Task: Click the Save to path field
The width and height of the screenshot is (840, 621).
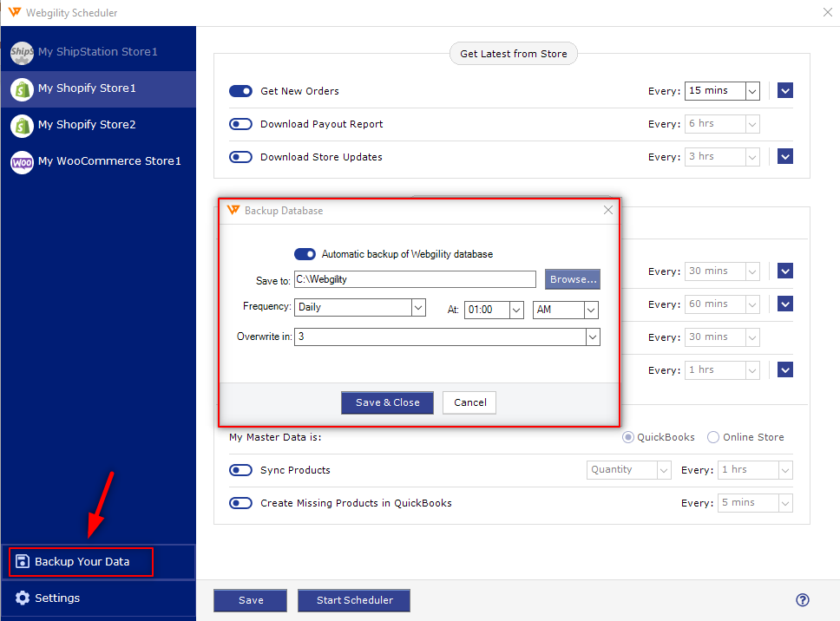Action: 415,279
